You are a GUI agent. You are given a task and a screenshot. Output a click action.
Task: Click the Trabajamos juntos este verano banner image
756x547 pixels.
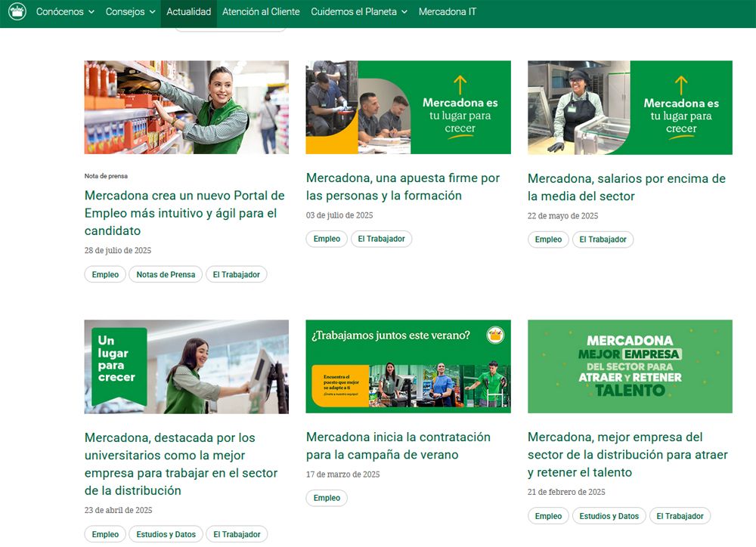(x=408, y=366)
